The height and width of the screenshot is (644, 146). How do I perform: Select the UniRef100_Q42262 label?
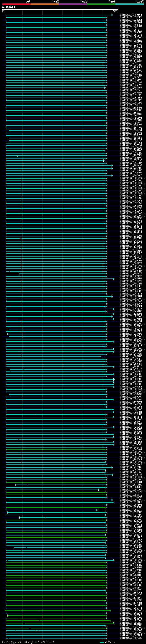[x=131, y=60]
